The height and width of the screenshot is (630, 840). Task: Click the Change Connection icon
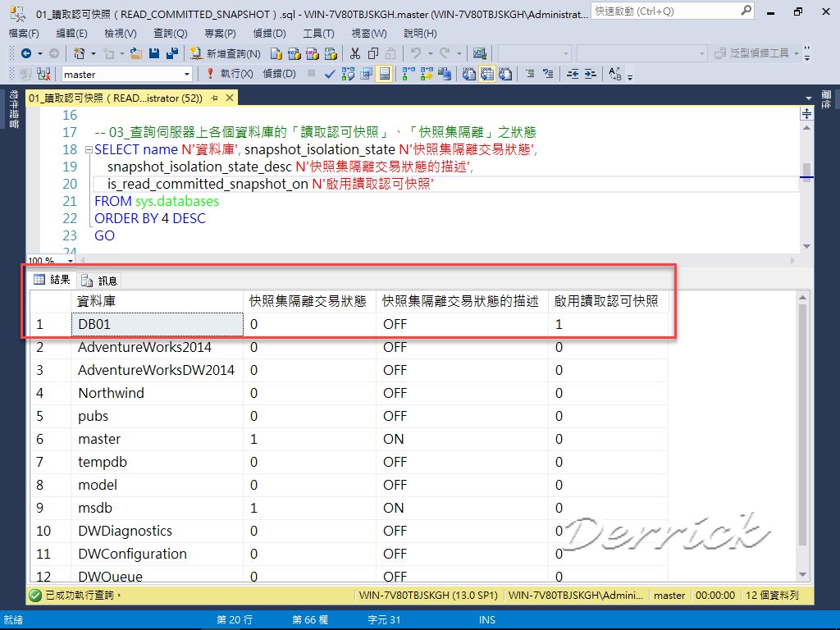(x=44, y=74)
